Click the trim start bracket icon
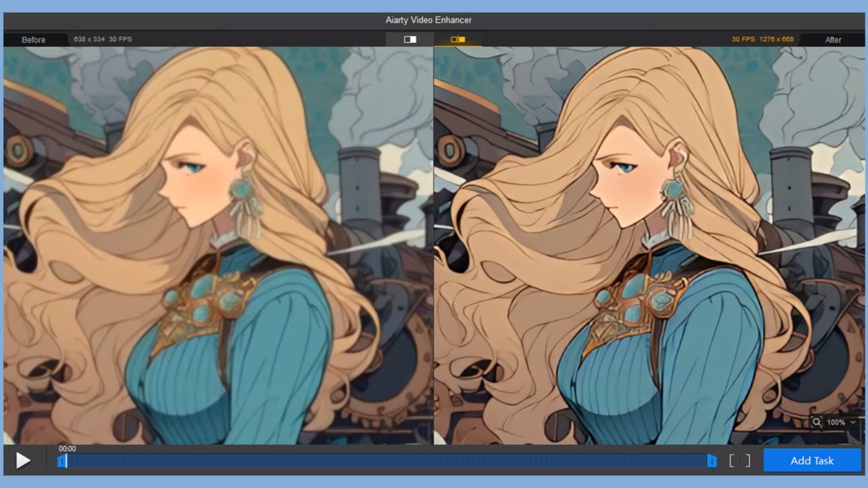 [732, 461]
